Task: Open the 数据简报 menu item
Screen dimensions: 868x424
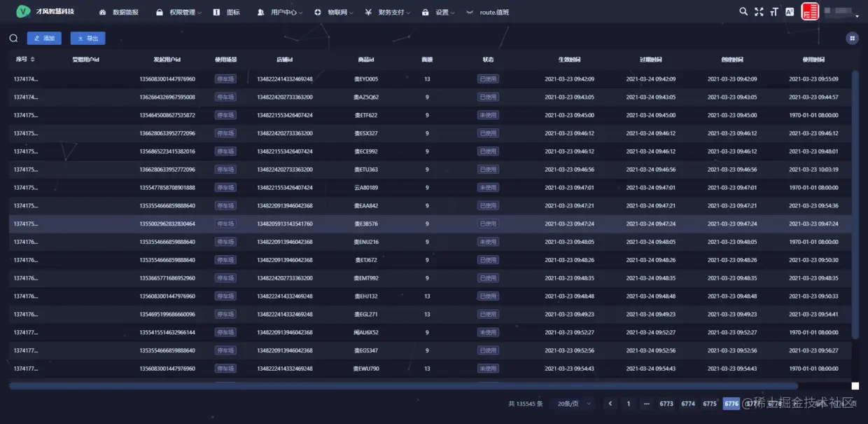Action: 119,13
